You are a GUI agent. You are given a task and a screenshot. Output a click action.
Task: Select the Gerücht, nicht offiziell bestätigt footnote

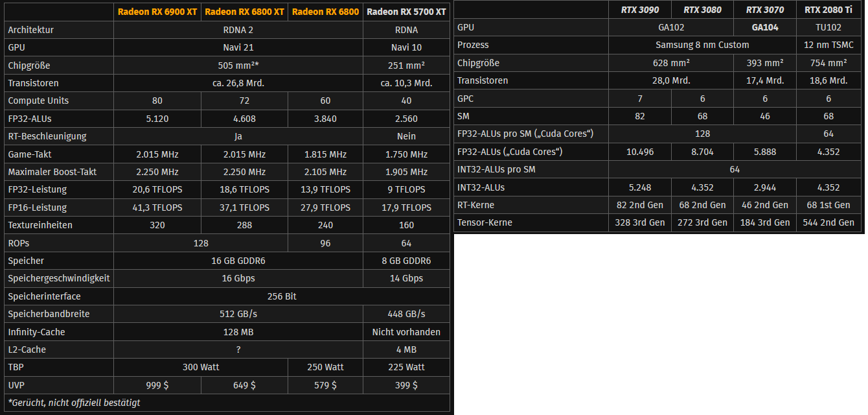pos(74,403)
